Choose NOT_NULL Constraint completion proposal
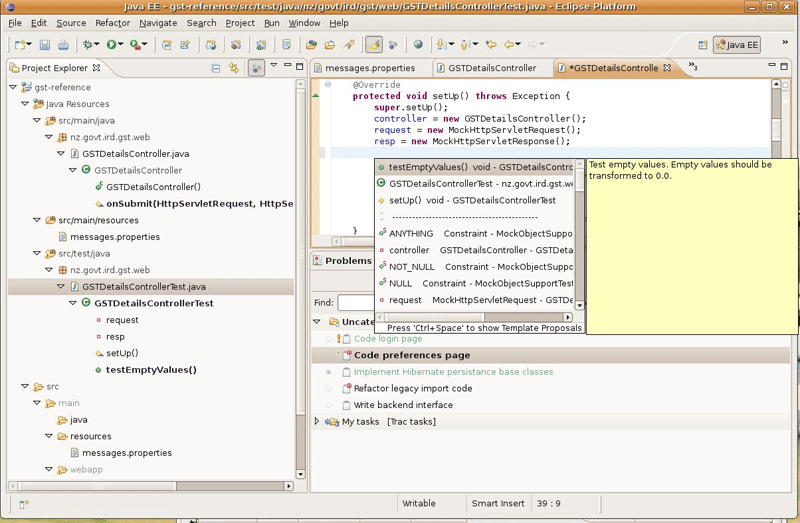Viewport: 800px width, 523px height. point(475,267)
